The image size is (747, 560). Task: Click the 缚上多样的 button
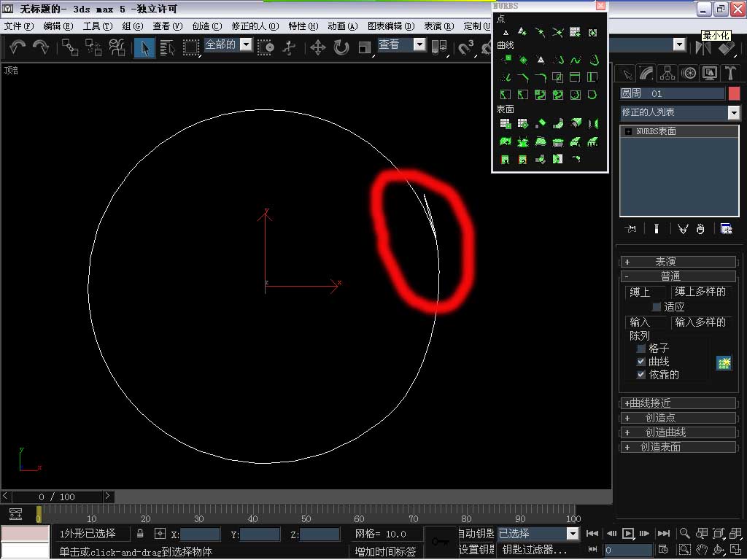click(700, 292)
